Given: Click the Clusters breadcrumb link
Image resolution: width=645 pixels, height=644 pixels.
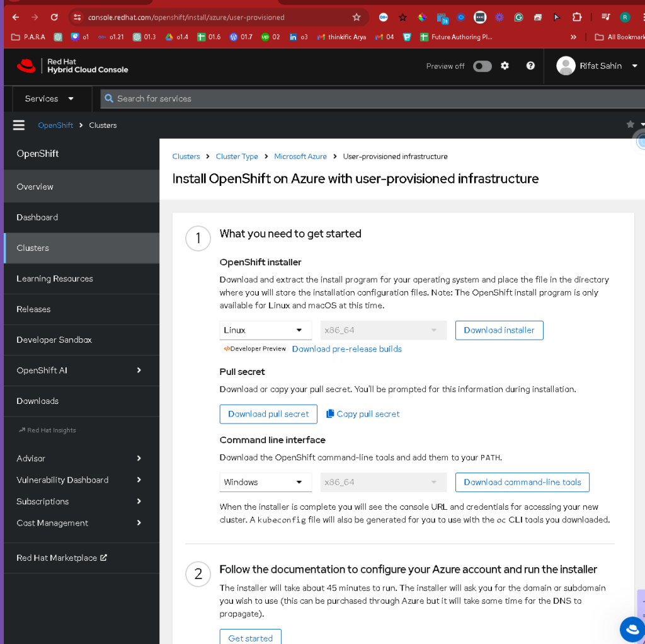Looking at the screenshot, I should (186, 156).
